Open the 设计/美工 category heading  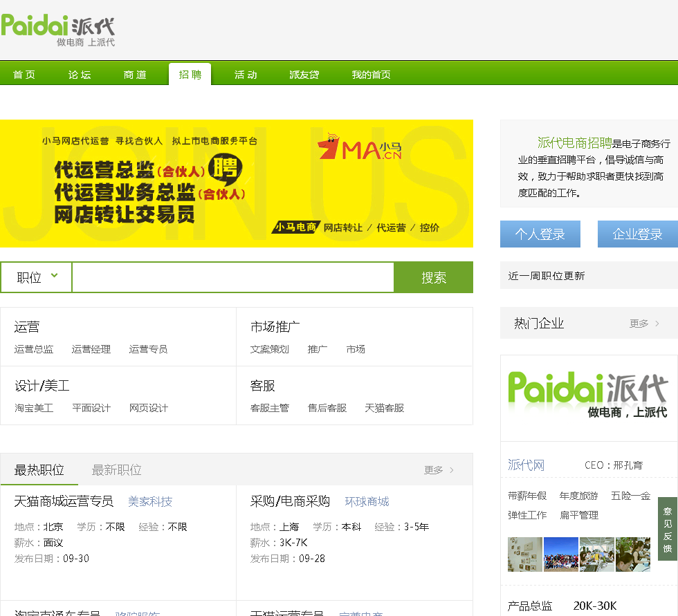point(42,386)
